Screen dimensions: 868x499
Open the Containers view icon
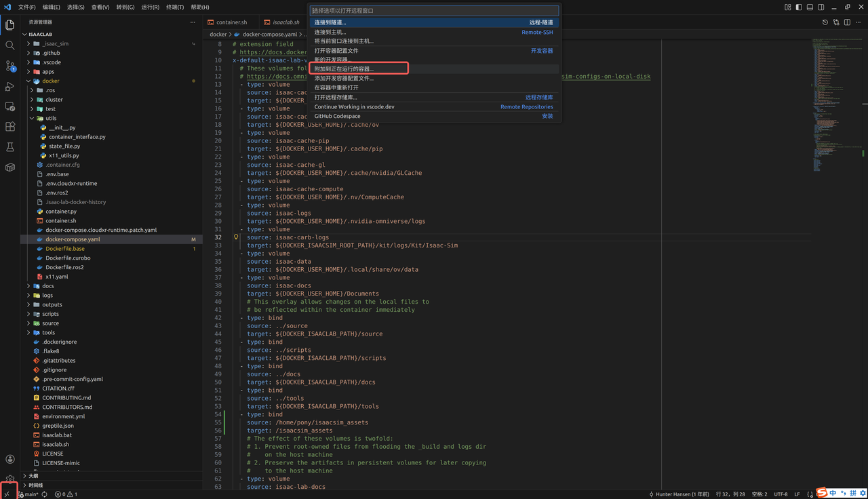(x=9, y=167)
